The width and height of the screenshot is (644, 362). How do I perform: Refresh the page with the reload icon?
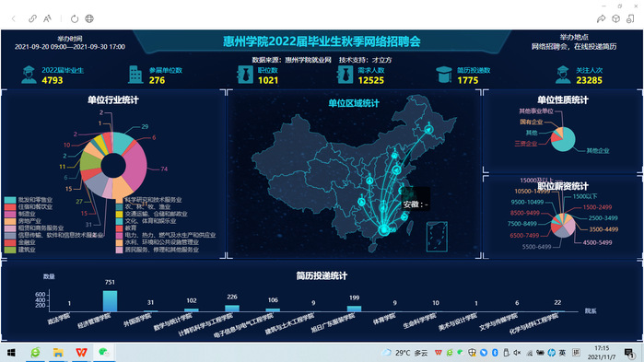pyautogui.click(x=75, y=18)
